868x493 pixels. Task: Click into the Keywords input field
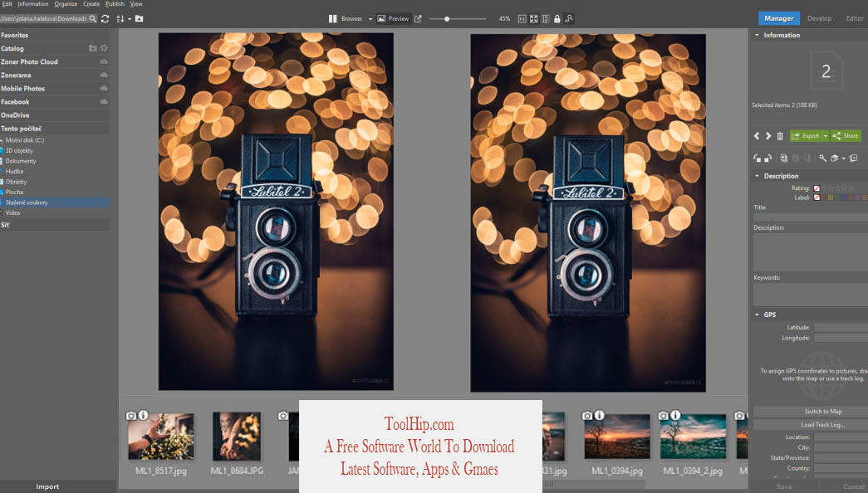pyautogui.click(x=811, y=295)
